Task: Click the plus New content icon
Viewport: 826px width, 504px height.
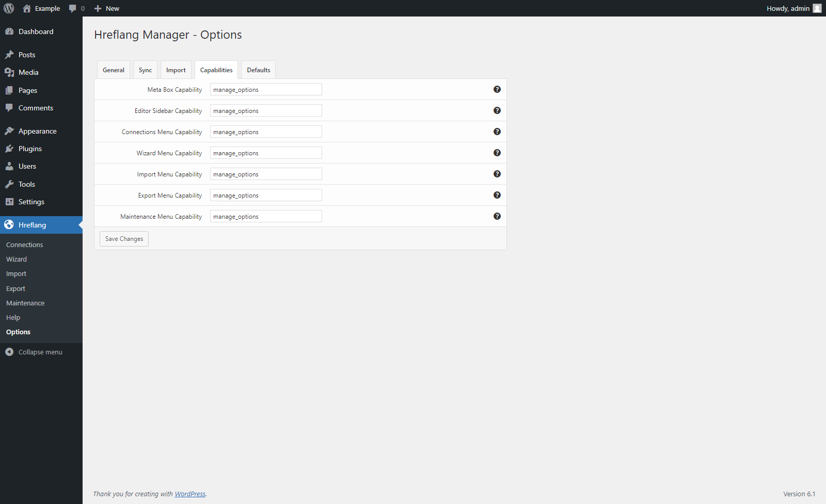Action: pyautogui.click(x=98, y=8)
